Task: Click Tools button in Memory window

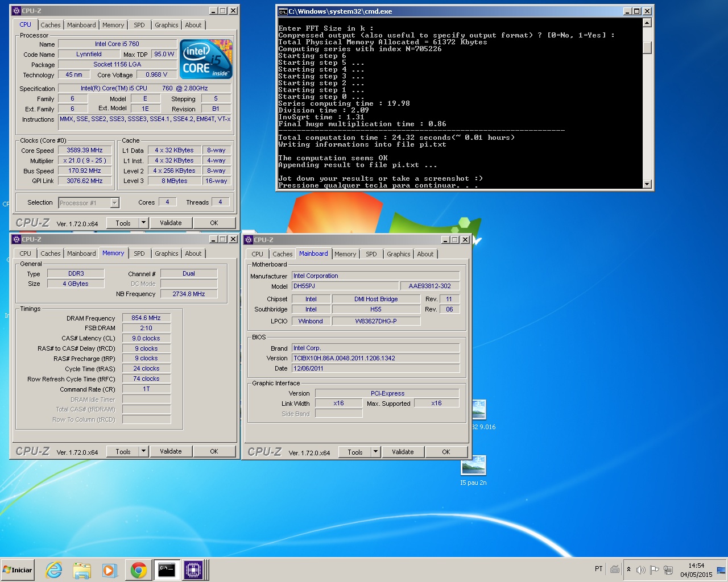Action: pos(123,451)
